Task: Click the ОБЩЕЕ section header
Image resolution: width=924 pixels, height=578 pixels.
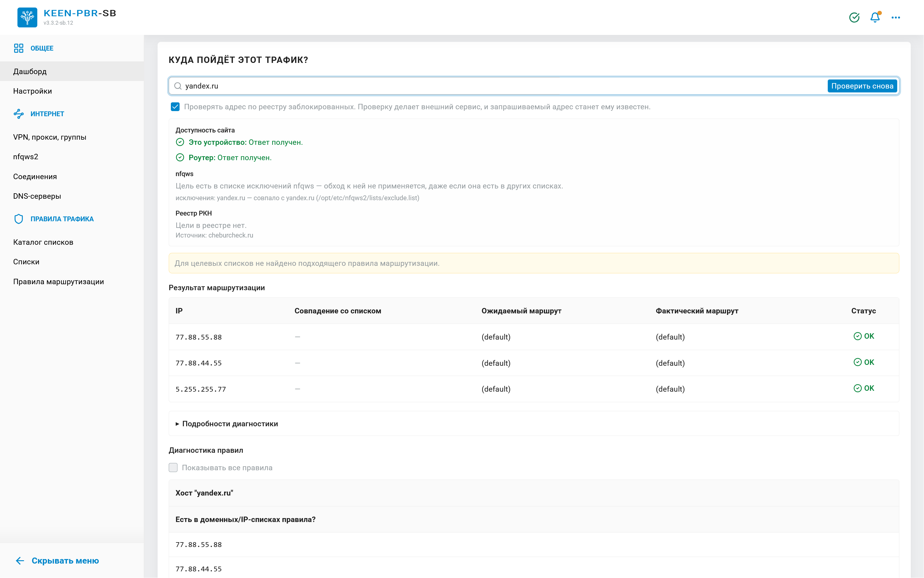Action: tap(42, 48)
